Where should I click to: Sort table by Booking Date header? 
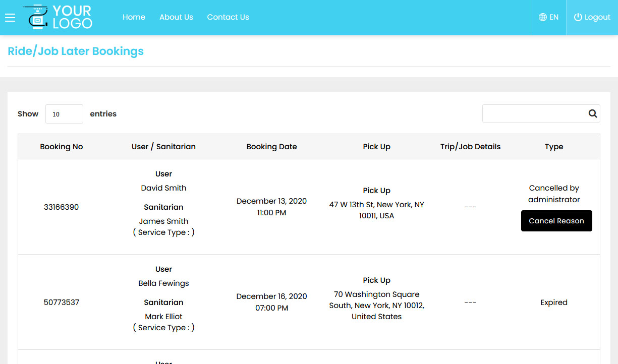(x=271, y=147)
